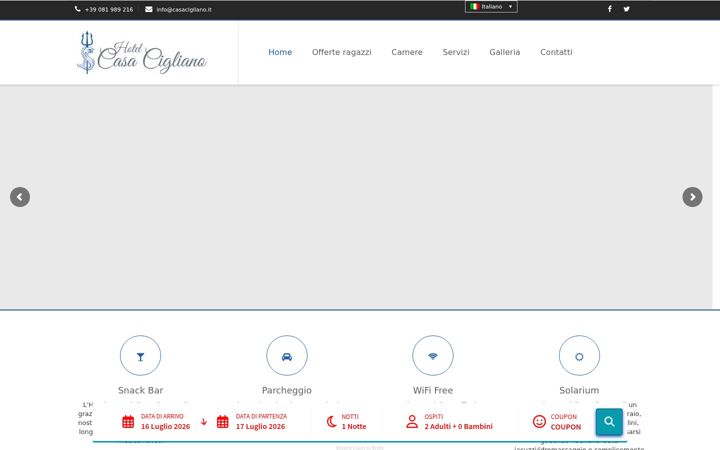The width and height of the screenshot is (720, 450).
Task: Go to the Camere page
Action: (x=407, y=52)
